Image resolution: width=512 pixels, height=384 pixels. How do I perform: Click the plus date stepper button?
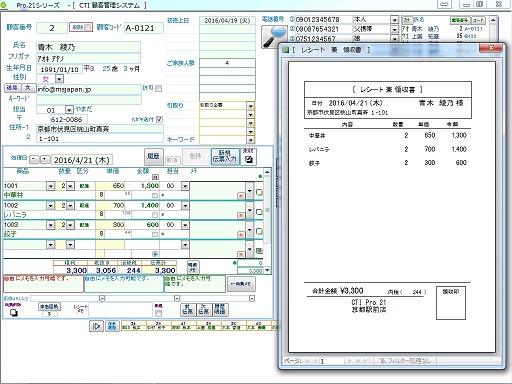(x=45, y=159)
